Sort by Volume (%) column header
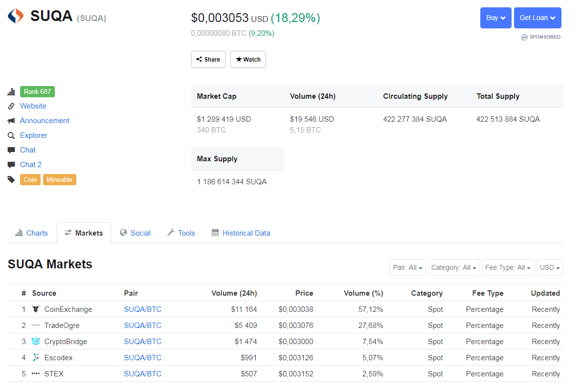This screenshot has width=582, height=392. pyautogui.click(x=363, y=293)
